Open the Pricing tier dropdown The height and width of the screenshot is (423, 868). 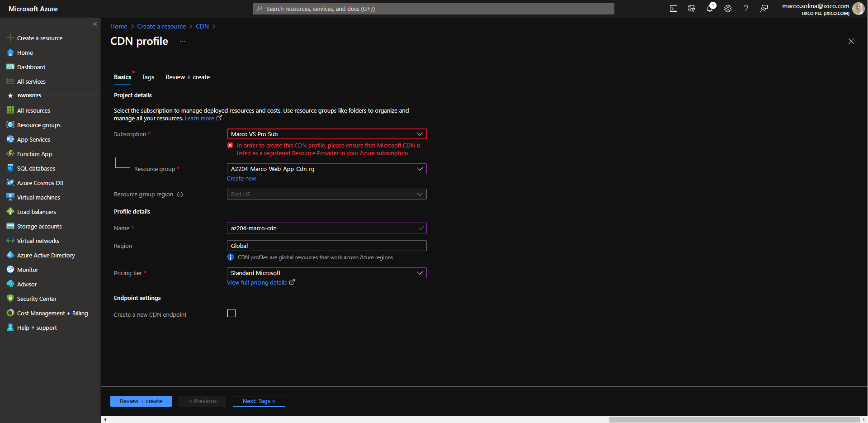click(x=326, y=273)
